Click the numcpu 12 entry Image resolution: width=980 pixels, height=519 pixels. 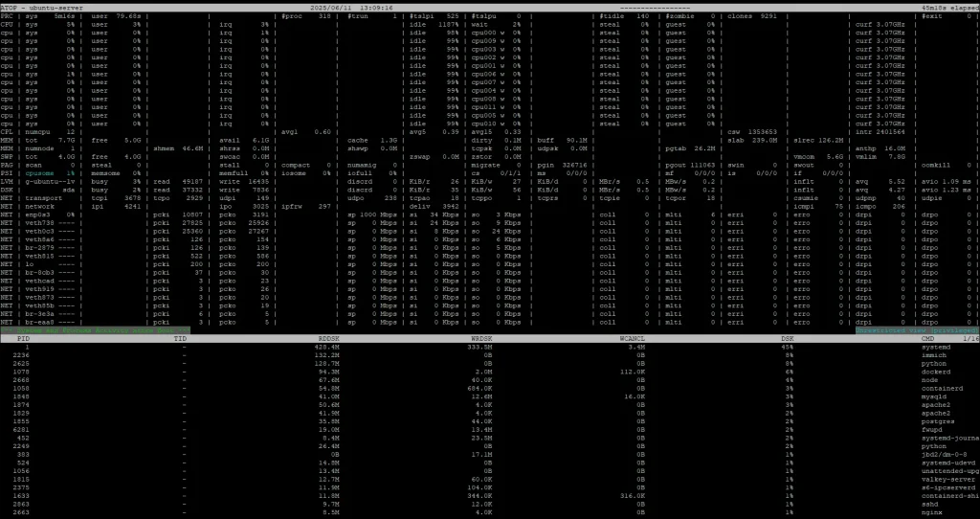point(50,132)
